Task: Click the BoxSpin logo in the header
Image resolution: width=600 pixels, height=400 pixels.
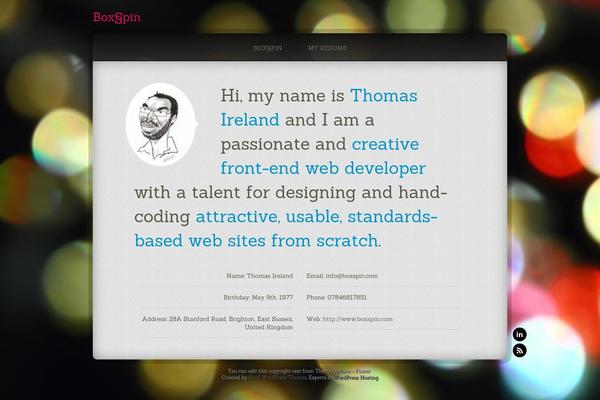Action: click(x=117, y=18)
